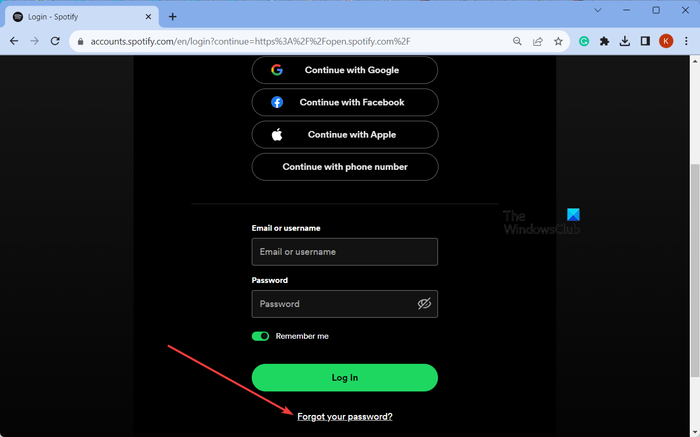Click the page vertical scrollbar

(x=695, y=271)
